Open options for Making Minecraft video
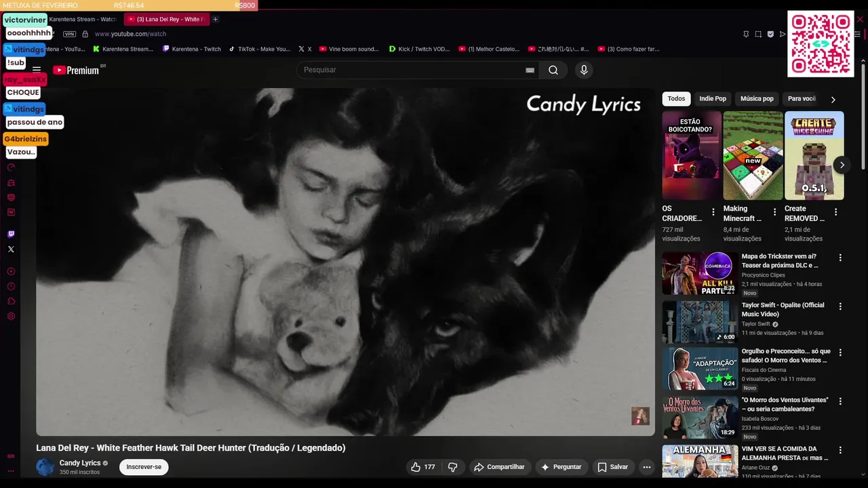 774,212
